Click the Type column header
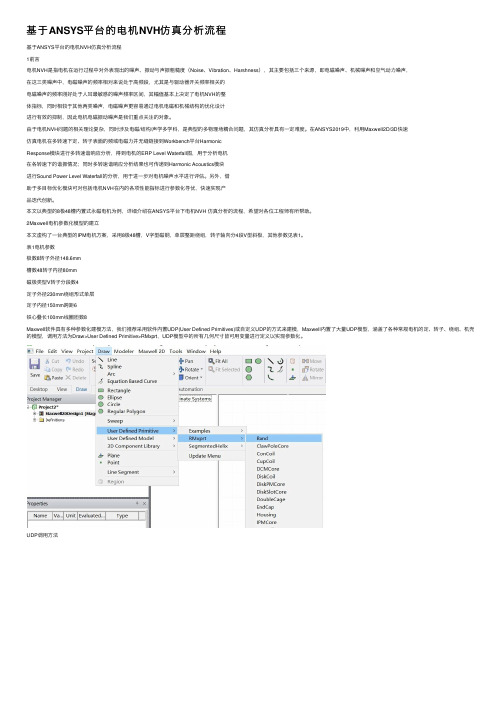504x713 pixels. [122, 516]
